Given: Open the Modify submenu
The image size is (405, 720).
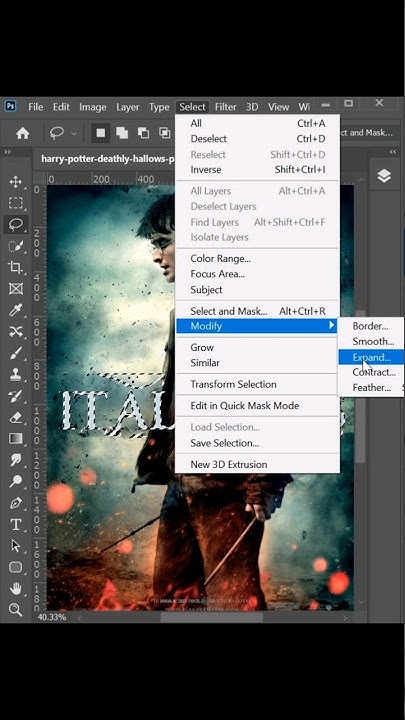Looking at the screenshot, I should [258, 326].
